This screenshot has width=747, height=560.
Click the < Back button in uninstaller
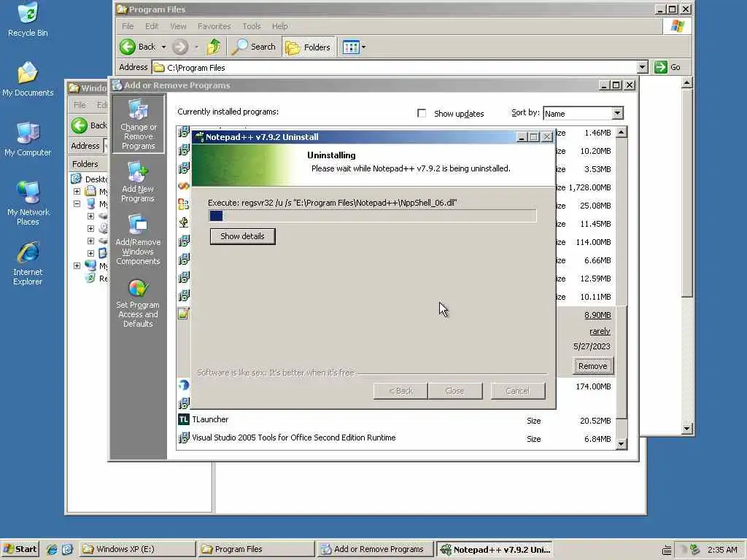[x=400, y=391]
